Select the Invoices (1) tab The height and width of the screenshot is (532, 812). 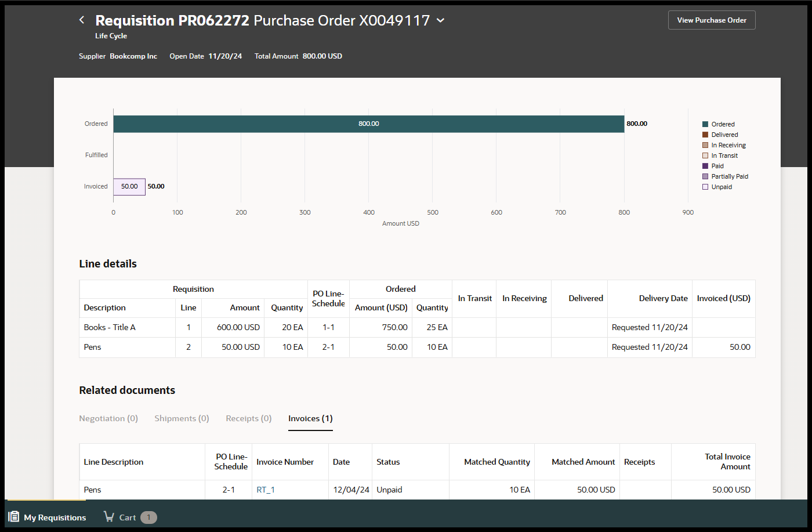pos(310,418)
